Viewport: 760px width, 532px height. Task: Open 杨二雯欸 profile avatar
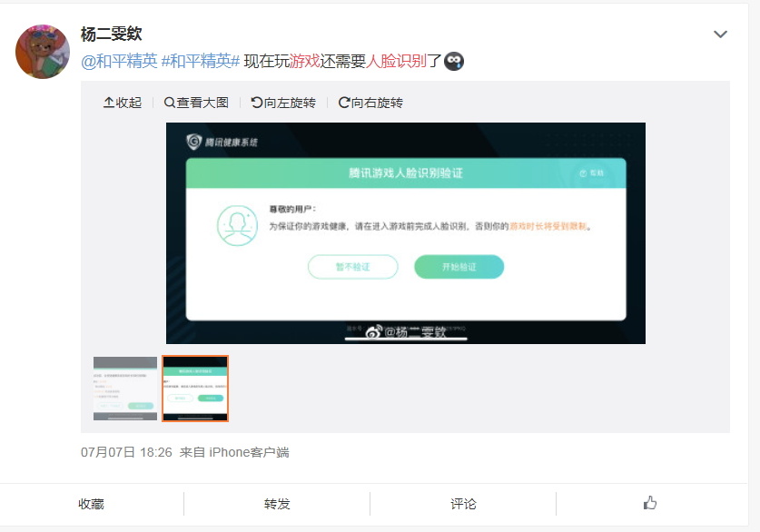click(x=43, y=52)
